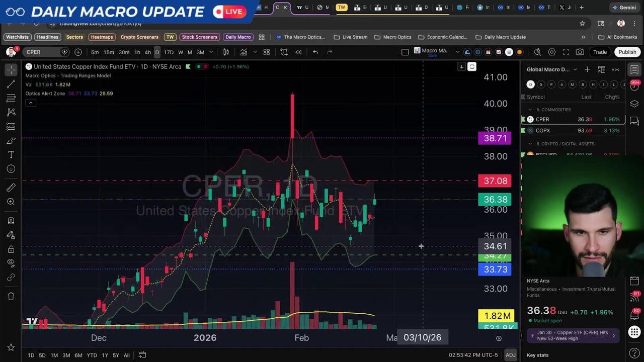
Task: Select the W weekly timeframe
Action: [181, 52]
